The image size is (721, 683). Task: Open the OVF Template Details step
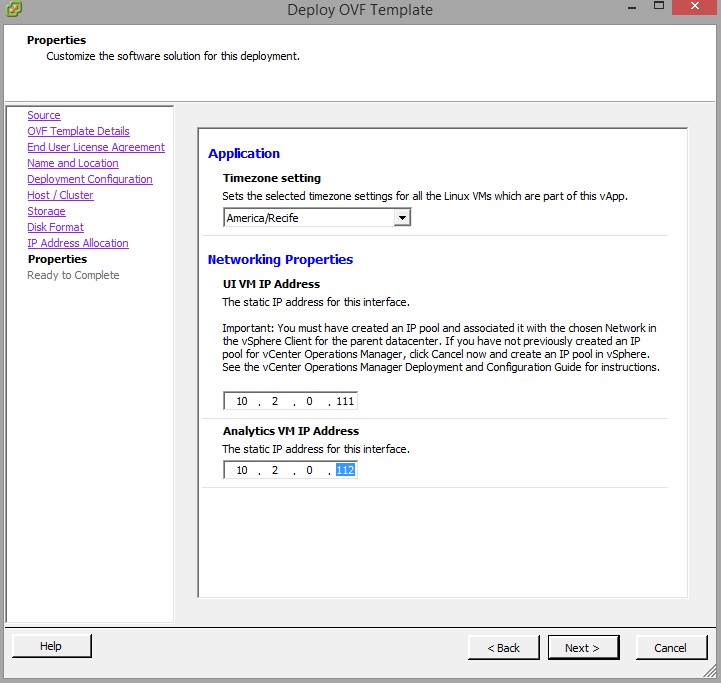click(78, 132)
